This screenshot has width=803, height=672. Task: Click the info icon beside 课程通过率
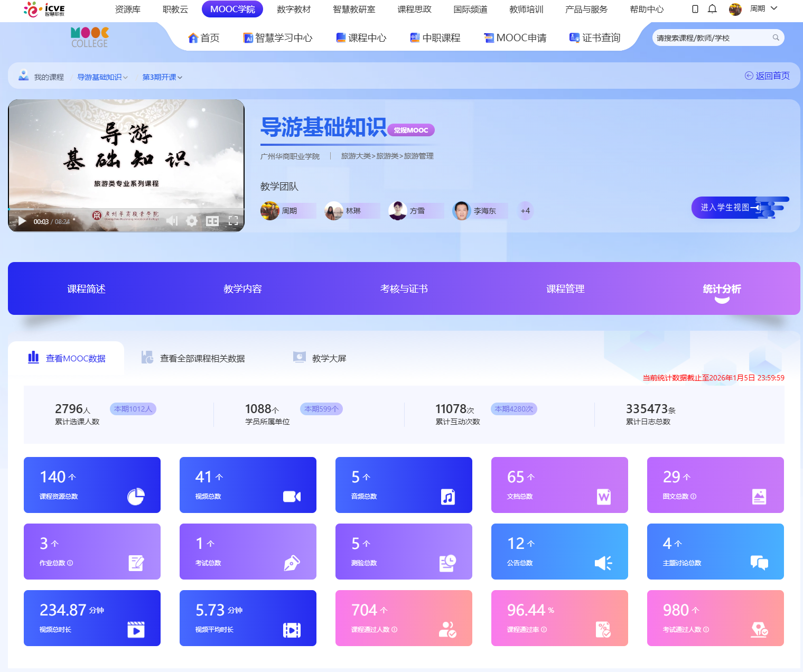[544, 630]
